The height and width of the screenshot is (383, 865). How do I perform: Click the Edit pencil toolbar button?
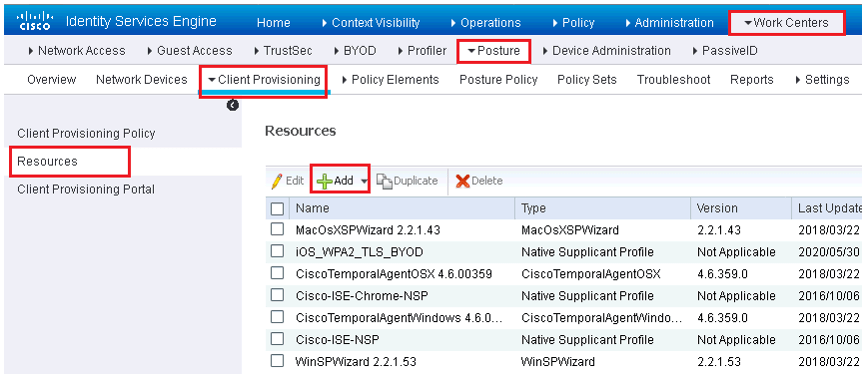click(x=287, y=181)
